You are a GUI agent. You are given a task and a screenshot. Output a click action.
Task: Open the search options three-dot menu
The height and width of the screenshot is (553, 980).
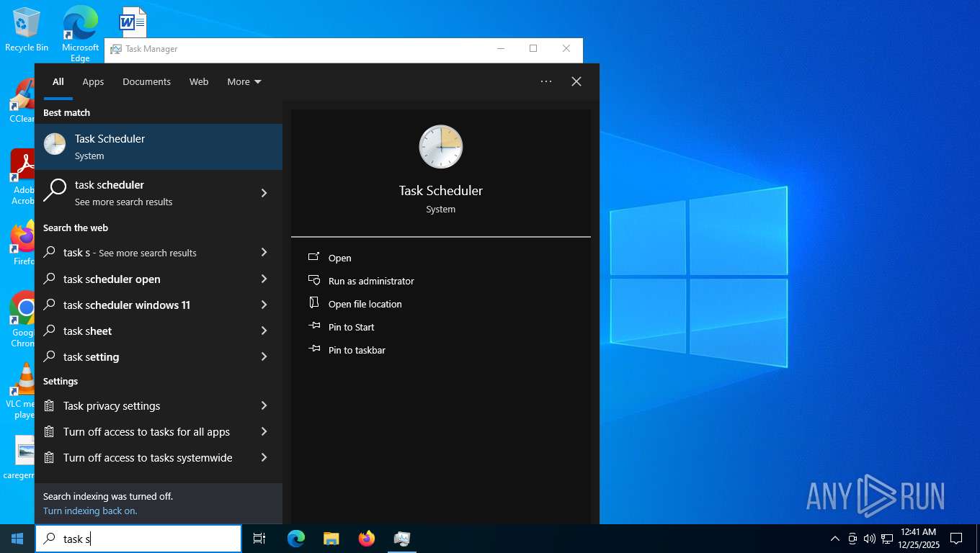pos(546,81)
